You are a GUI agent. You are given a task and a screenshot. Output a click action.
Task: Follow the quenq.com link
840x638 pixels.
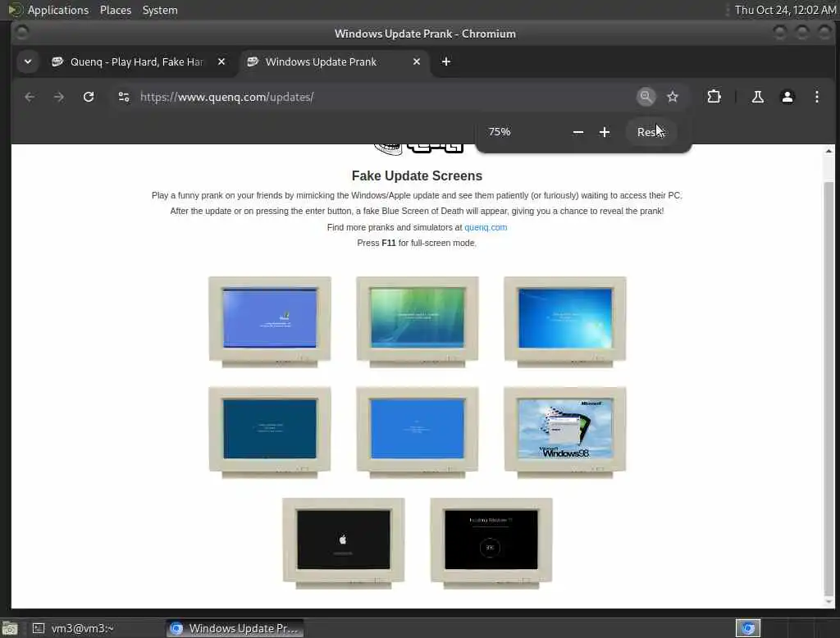point(486,227)
